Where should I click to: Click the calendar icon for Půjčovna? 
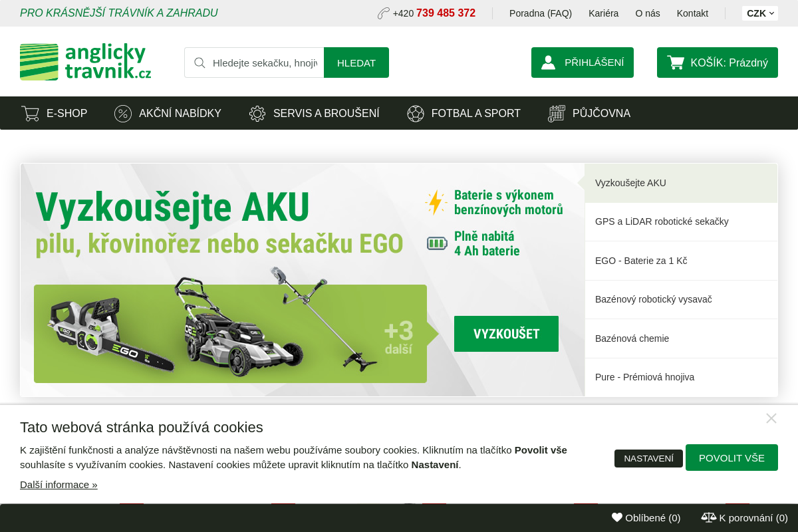pyautogui.click(x=557, y=114)
